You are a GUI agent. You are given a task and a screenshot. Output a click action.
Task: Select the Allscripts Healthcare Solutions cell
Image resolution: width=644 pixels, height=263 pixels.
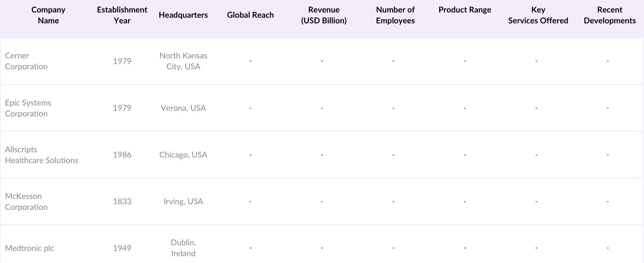tap(41, 155)
